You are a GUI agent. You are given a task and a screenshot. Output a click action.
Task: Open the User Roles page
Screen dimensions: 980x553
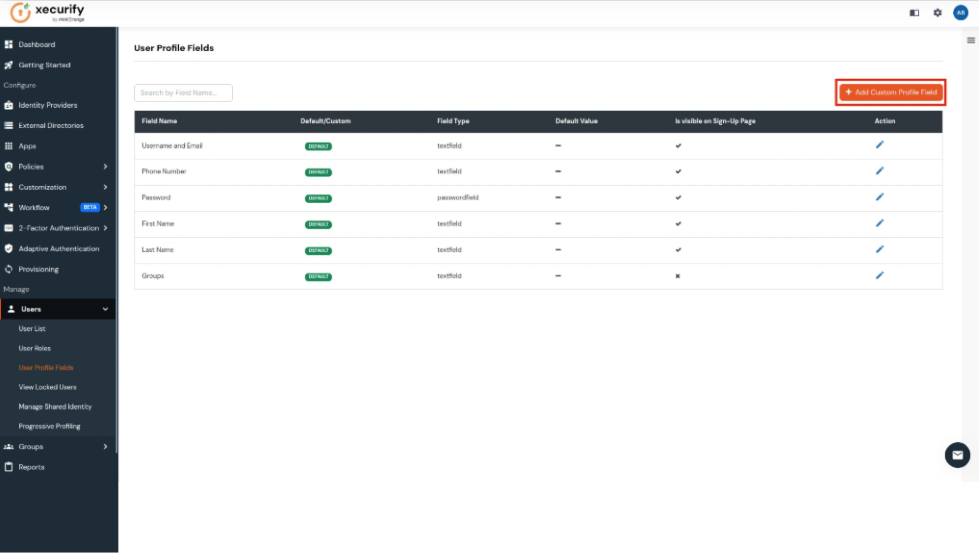coord(34,348)
